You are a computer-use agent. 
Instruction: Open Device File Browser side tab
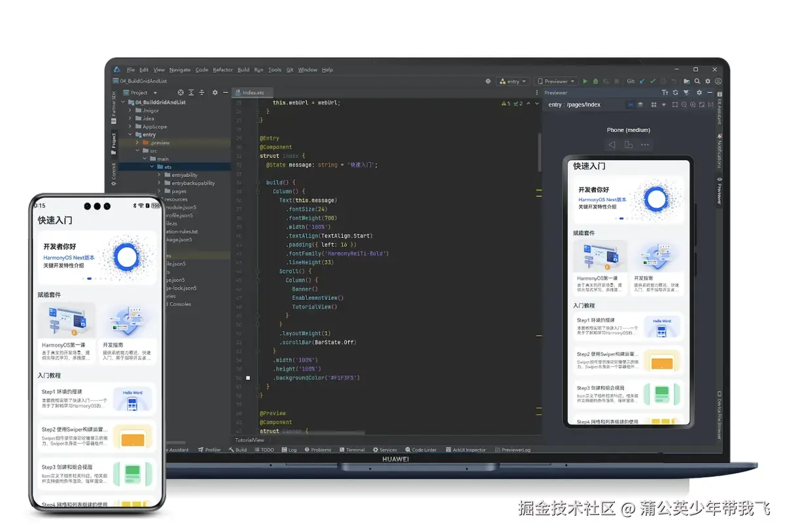click(719, 414)
